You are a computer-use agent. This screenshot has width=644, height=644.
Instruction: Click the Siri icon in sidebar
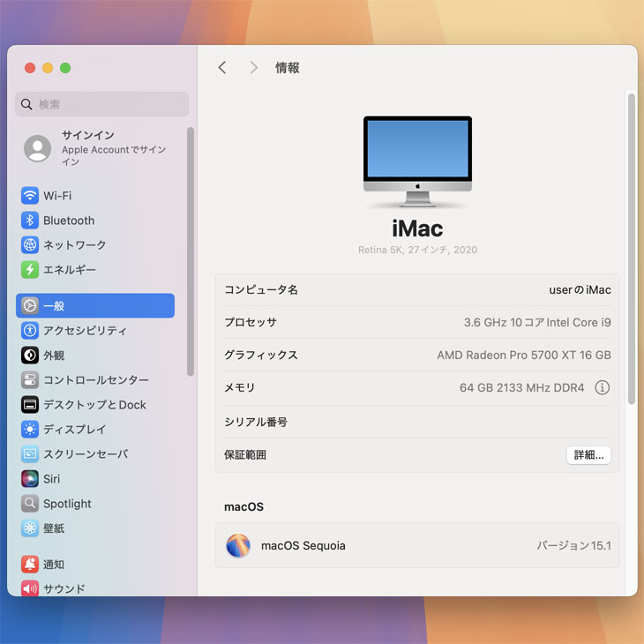coord(30,479)
